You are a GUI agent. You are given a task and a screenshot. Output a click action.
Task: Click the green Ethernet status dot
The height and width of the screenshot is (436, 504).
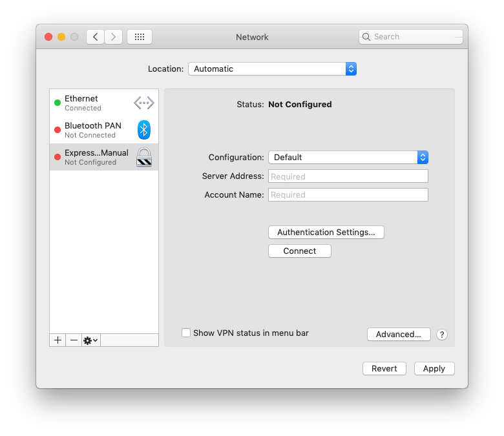click(58, 103)
